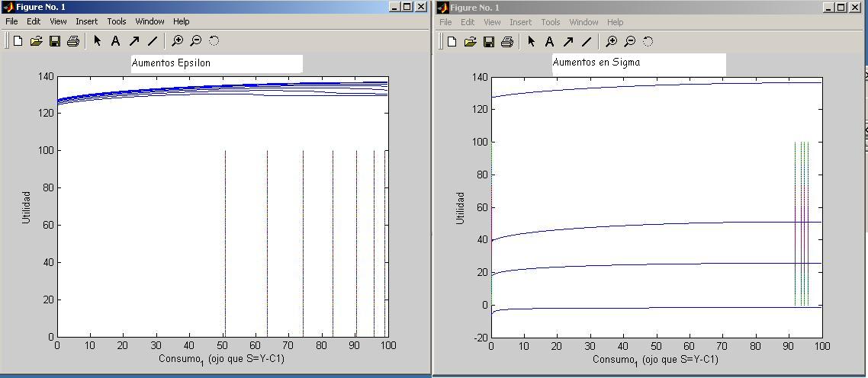868x378 pixels.
Task: Select Insert Arrow tool in left window
Action: (133, 41)
